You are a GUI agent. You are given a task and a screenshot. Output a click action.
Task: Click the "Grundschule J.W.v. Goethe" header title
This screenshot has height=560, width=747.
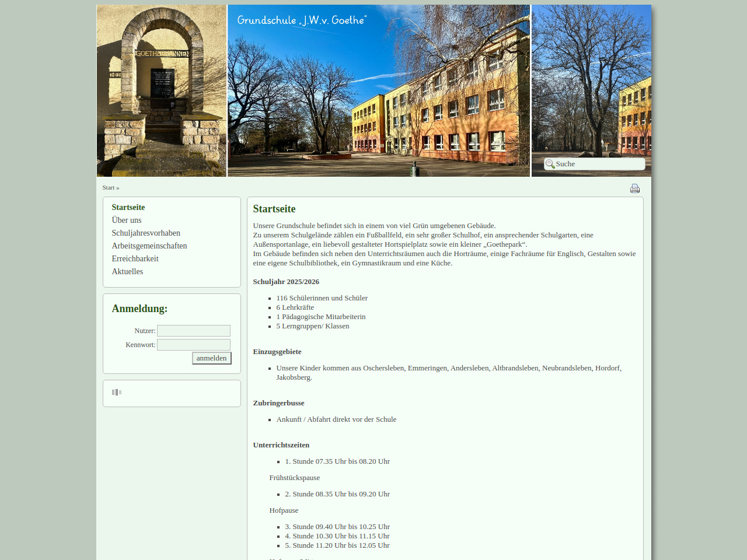302,20
